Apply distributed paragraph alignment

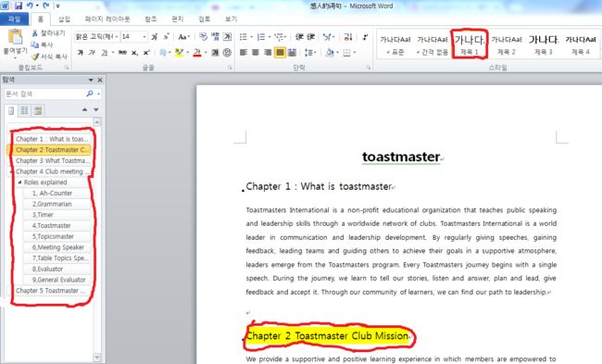tap(292, 53)
